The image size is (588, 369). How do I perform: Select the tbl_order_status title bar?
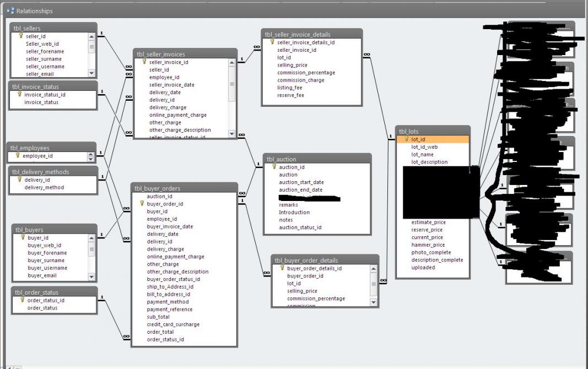tap(55, 292)
